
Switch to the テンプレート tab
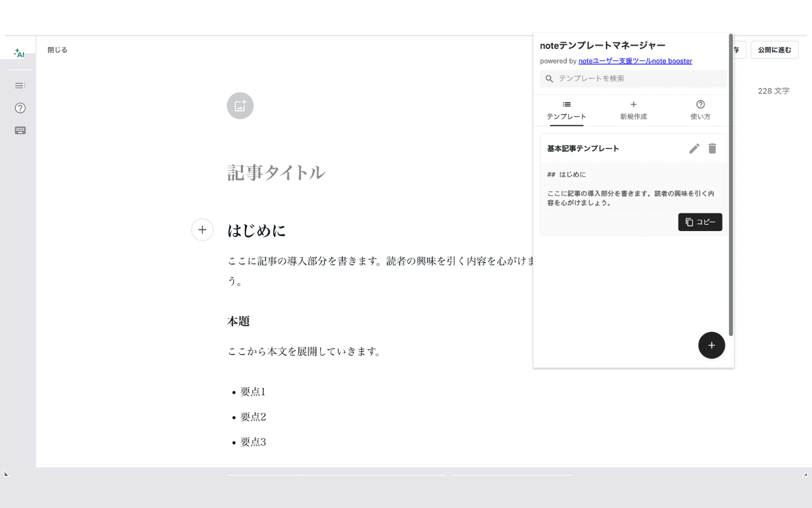566,110
